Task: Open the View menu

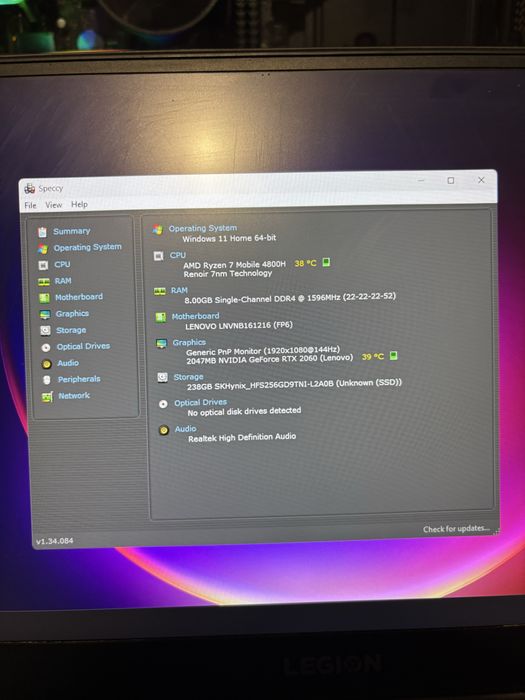Action: point(54,205)
